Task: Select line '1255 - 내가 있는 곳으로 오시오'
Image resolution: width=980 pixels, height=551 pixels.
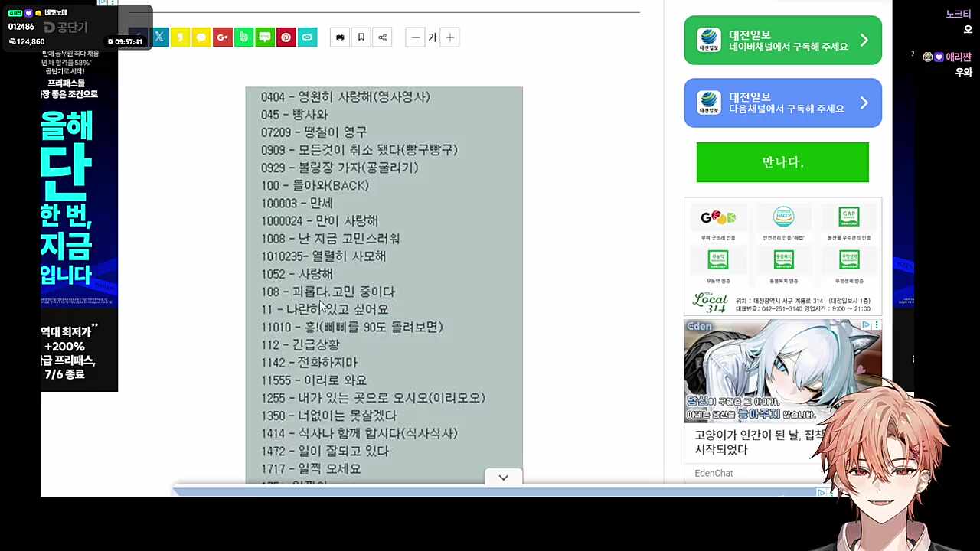Action: [x=373, y=398]
